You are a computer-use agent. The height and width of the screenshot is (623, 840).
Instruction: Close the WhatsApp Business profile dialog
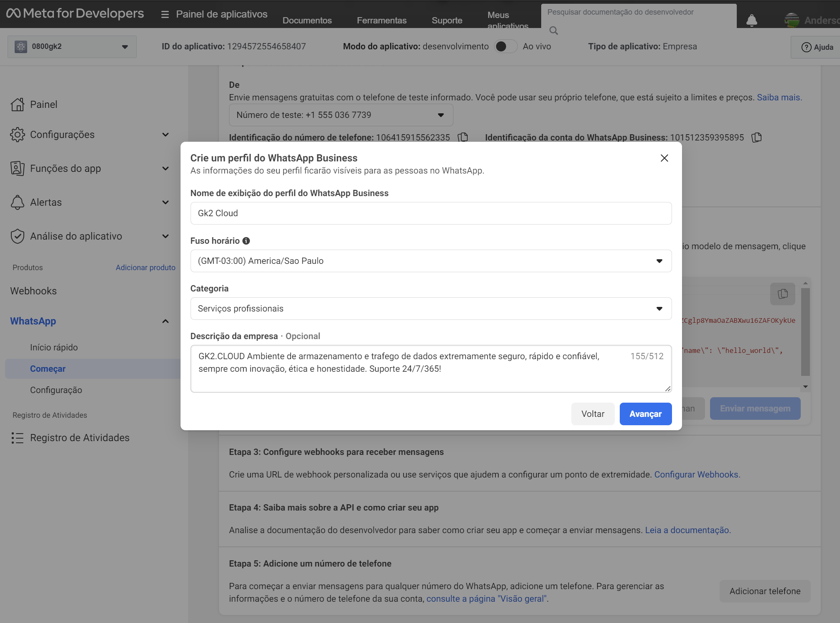click(x=664, y=158)
